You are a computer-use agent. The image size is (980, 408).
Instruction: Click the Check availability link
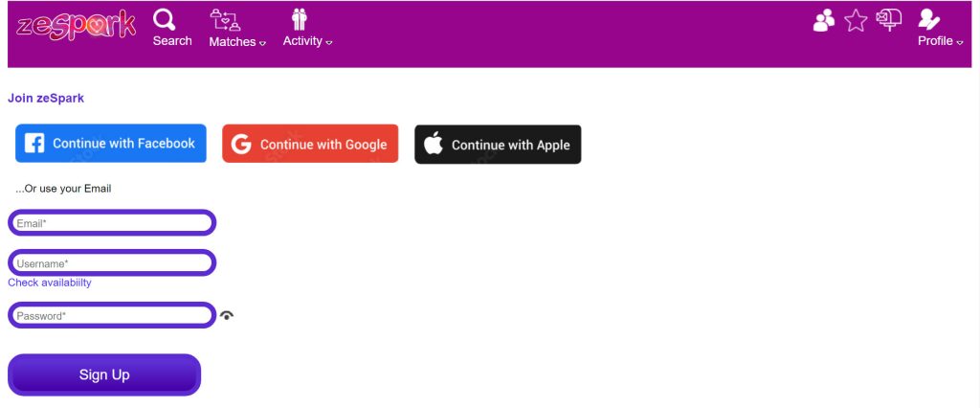pos(50,283)
